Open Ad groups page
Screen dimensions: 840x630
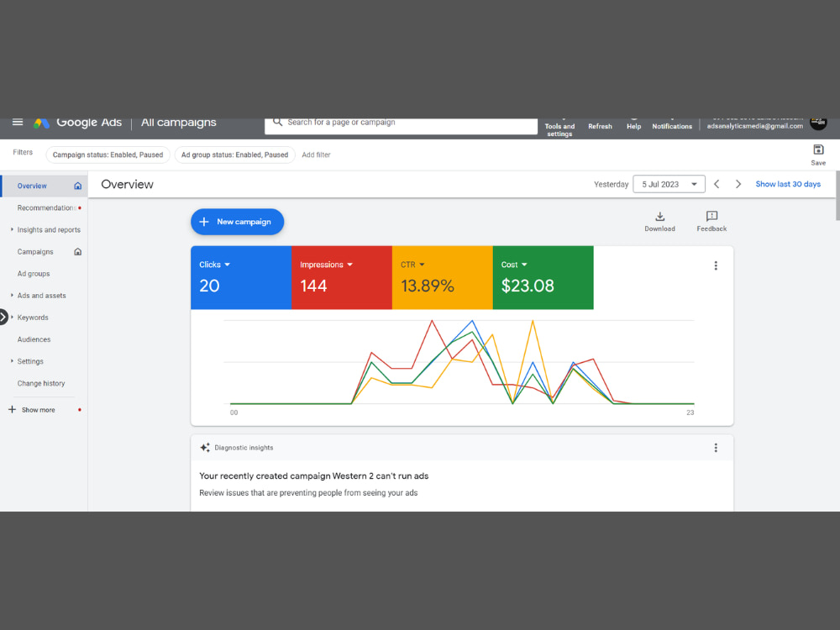pos(34,274)
